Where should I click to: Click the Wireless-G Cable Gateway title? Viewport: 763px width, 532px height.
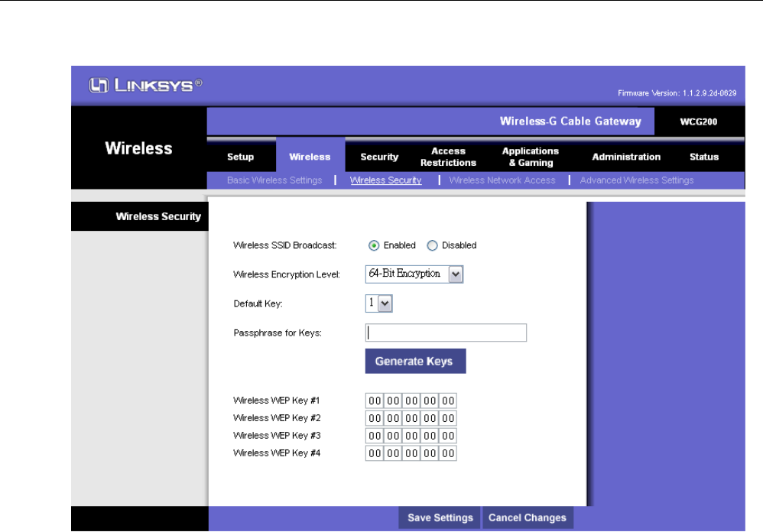[x=570, y=121]
